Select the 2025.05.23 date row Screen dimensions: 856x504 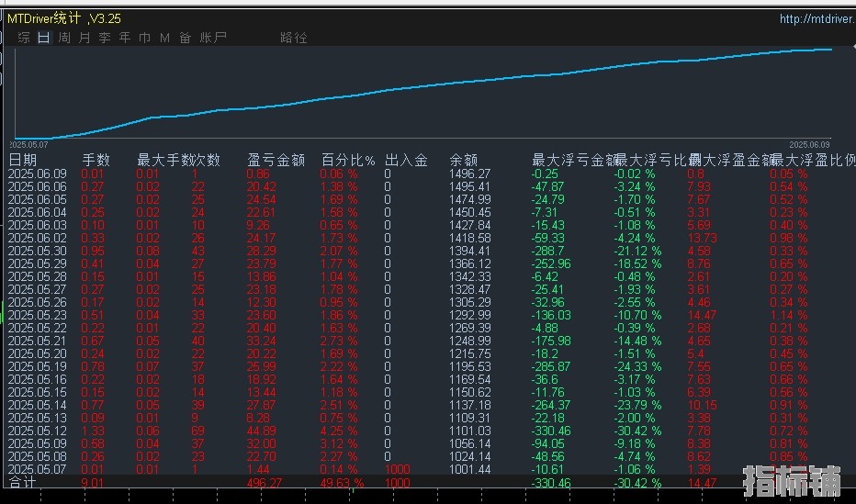(x=37, y=315)
